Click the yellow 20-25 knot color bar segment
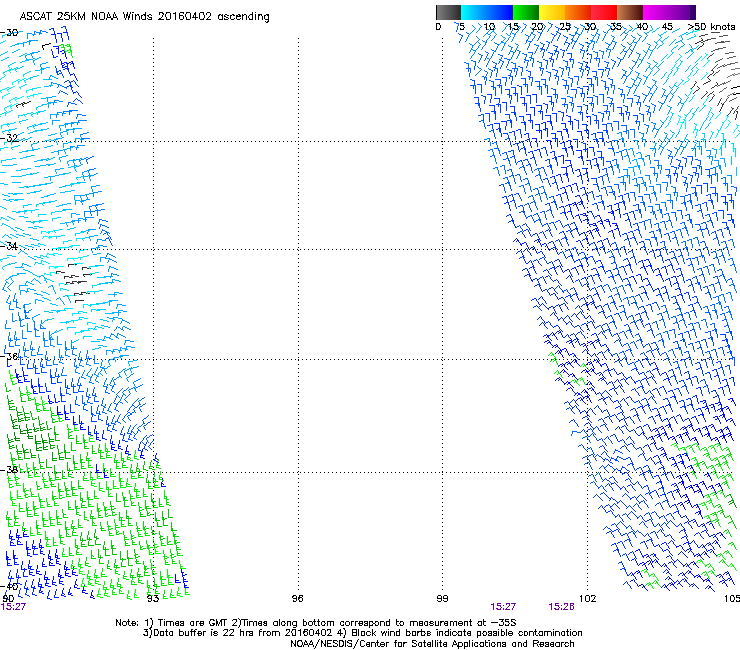The height and width of the screenshot is (650, 740). coord(552,12)
